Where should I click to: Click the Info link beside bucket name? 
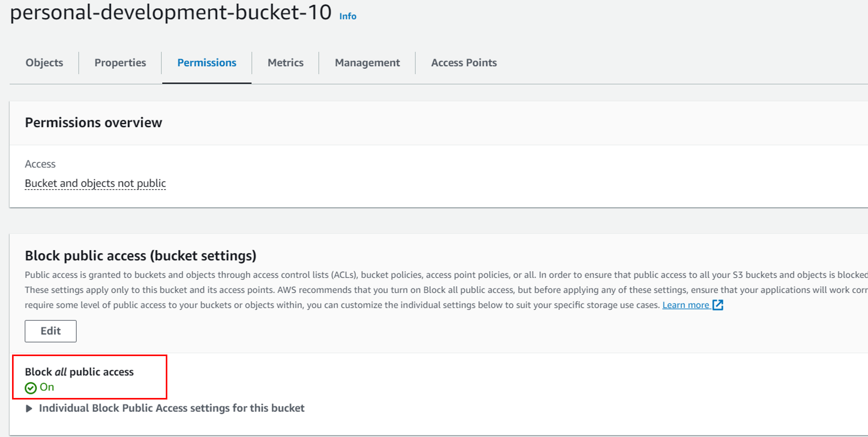(x=347, y=16)
